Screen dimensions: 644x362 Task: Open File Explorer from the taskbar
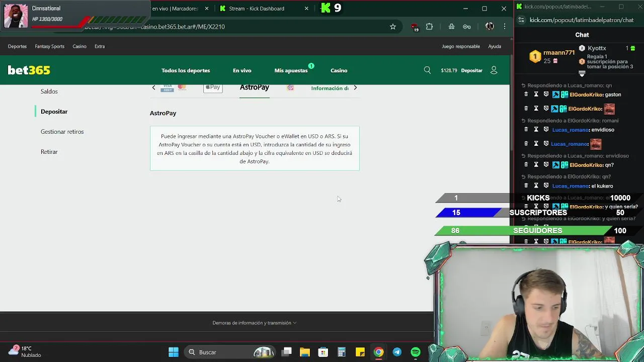pyautogui.click(x=305, y=352)
